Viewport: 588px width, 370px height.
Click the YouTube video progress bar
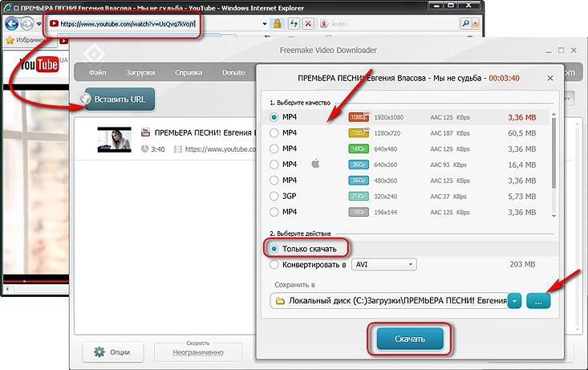point(36,280)
